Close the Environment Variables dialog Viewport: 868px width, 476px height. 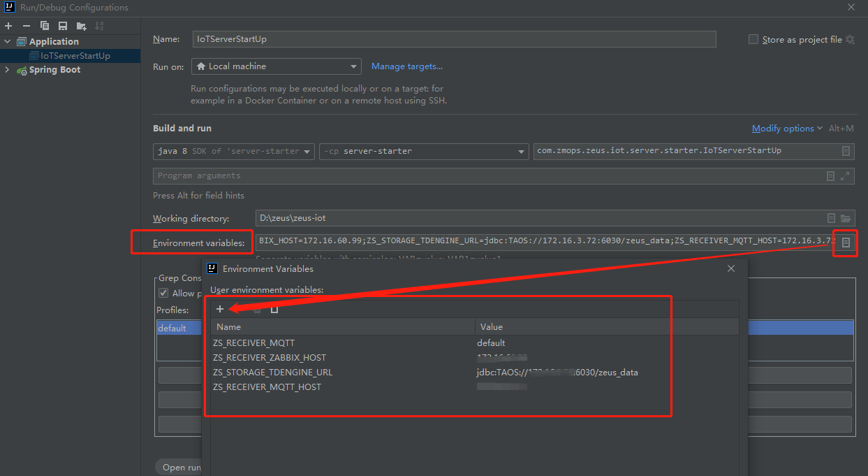pos(731,268)
